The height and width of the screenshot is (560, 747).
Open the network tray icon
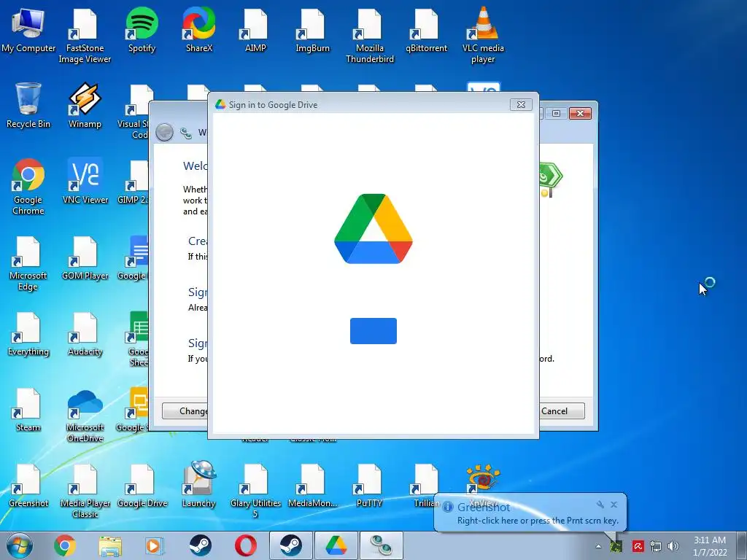tap(656, 546)
